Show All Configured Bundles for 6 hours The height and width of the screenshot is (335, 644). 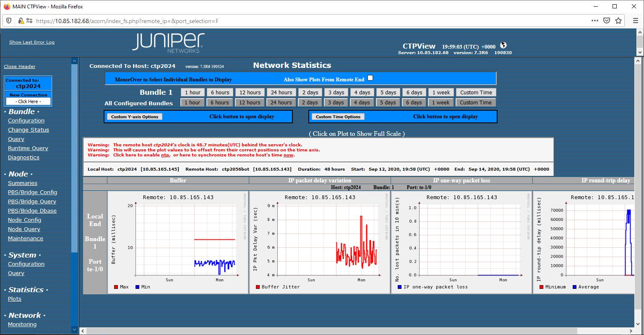click(219, 103)
